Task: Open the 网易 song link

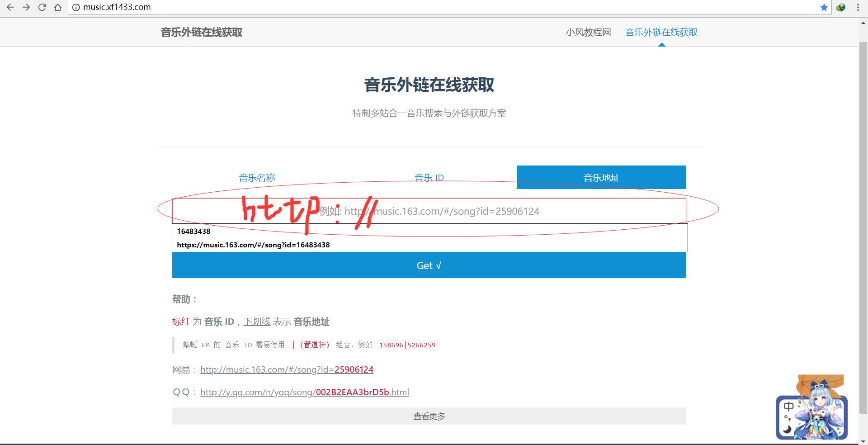Action: (x=287, y=369)
